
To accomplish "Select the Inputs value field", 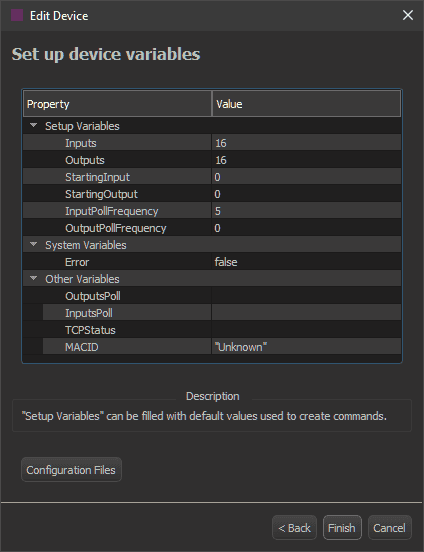I will [306, 143].
